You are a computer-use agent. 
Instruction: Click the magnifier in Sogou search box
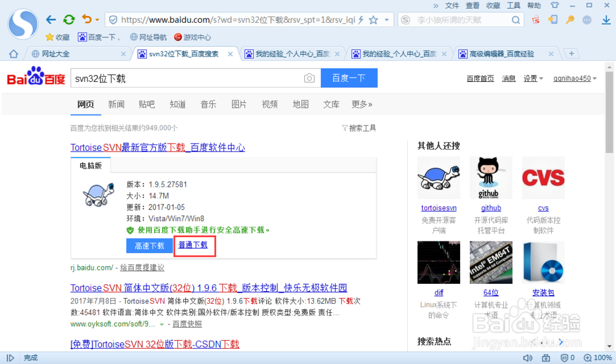pyautogui.click(x=516, y=20)
